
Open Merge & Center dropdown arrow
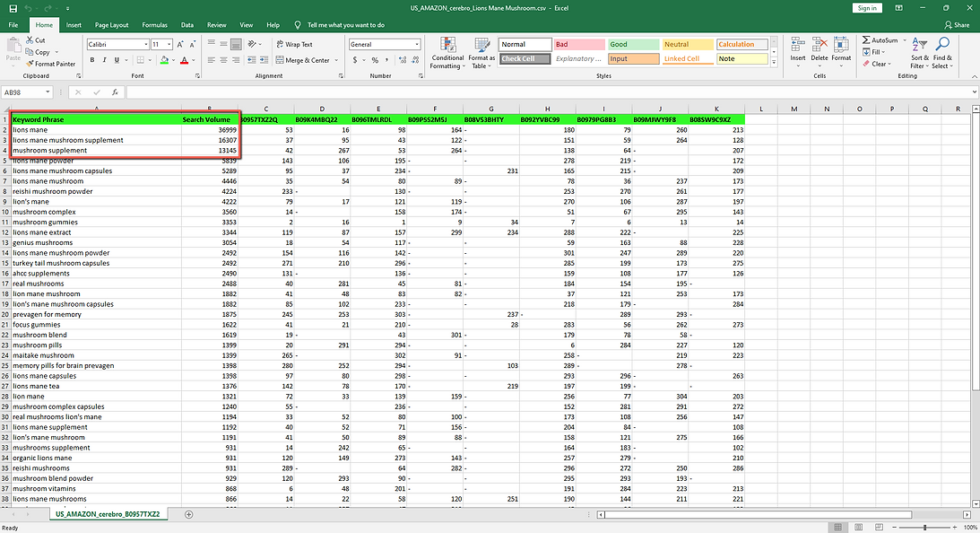(x=336, y=60)
